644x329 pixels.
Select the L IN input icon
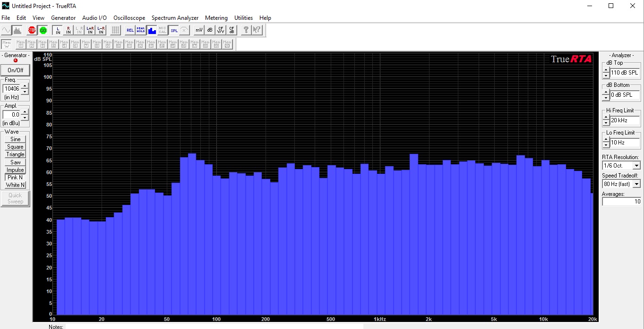click(58, 30)
